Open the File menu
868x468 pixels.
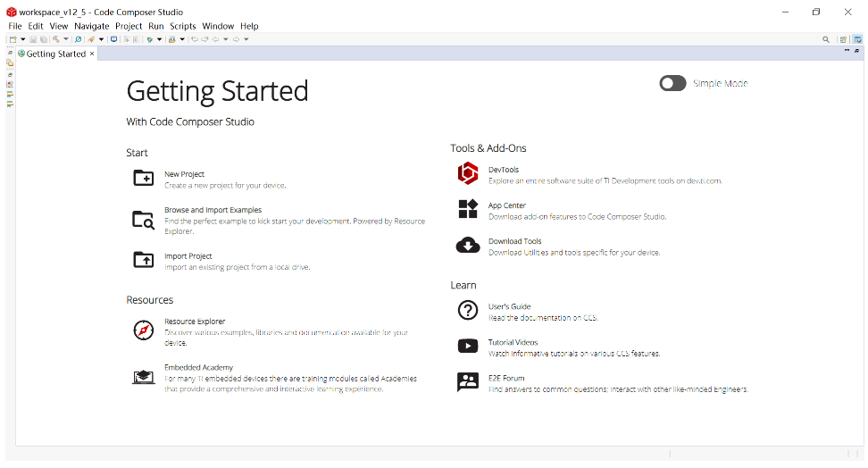[15, 26]
